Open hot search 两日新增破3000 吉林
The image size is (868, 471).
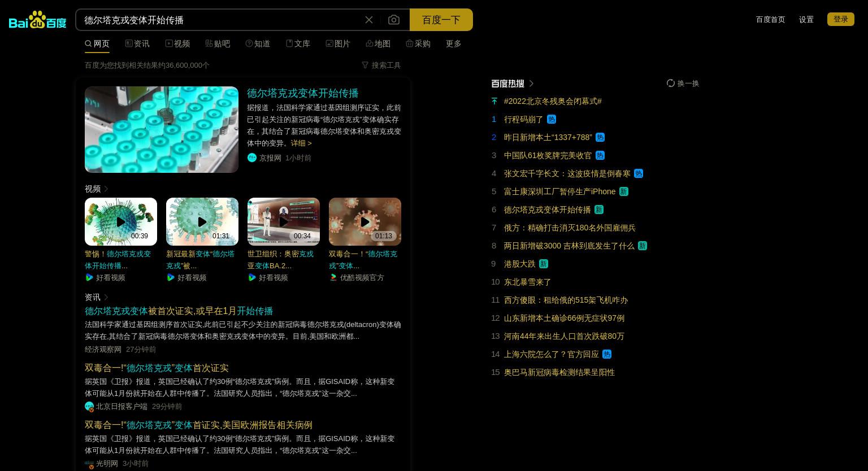coord(569,246)
